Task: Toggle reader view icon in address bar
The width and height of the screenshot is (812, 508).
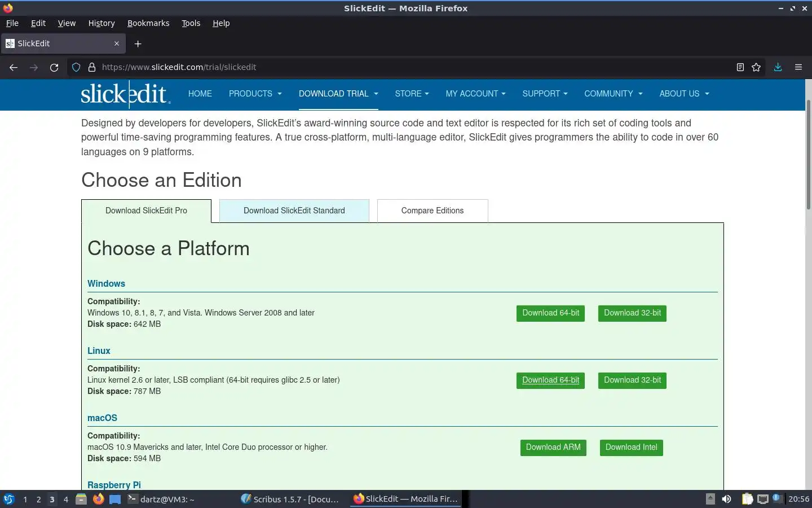Action: point(740,67)
